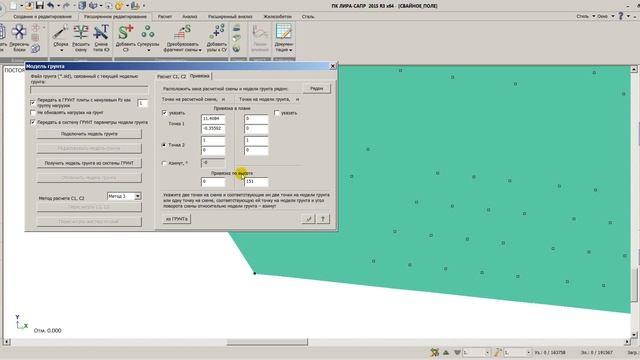This screenshot has height=360, width=640.
Task: Open the Расчет ribbon tab
Action: pos(164,17)
